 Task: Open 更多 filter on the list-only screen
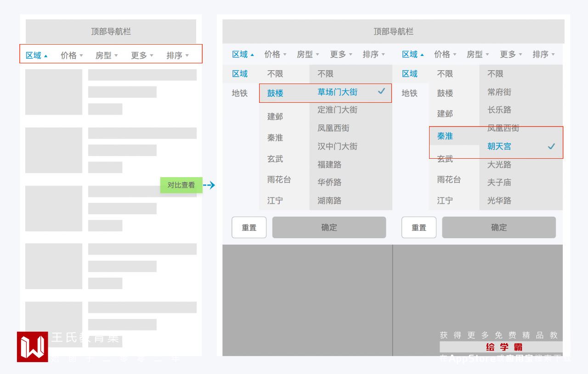point(142,56)
